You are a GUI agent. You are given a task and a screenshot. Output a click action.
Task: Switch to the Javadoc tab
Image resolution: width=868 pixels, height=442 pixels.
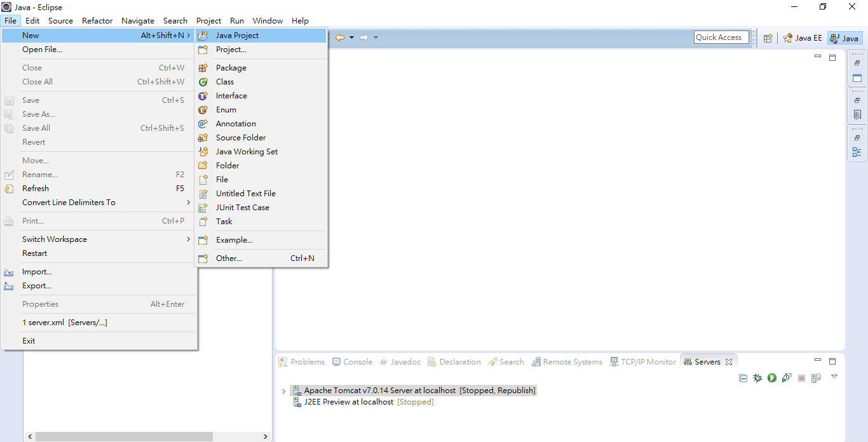(400, 362)
